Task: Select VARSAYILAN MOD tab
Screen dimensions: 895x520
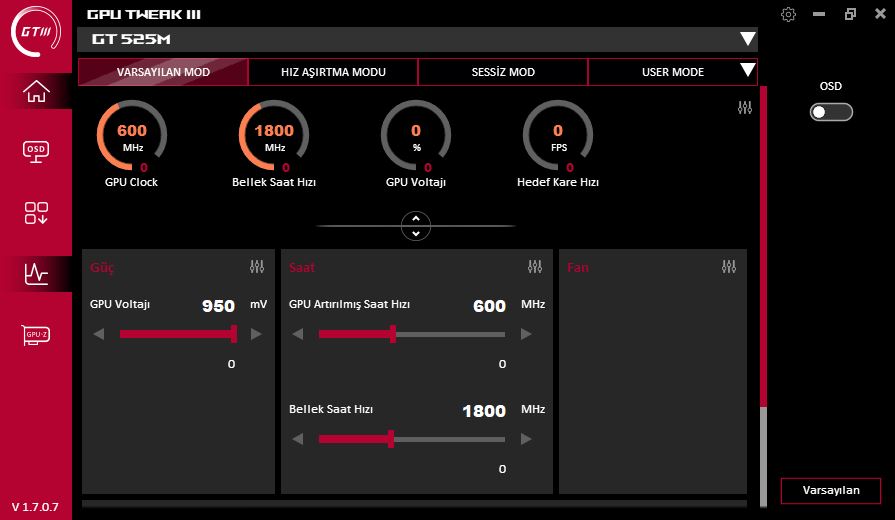Action: click(x=163, y=72)
